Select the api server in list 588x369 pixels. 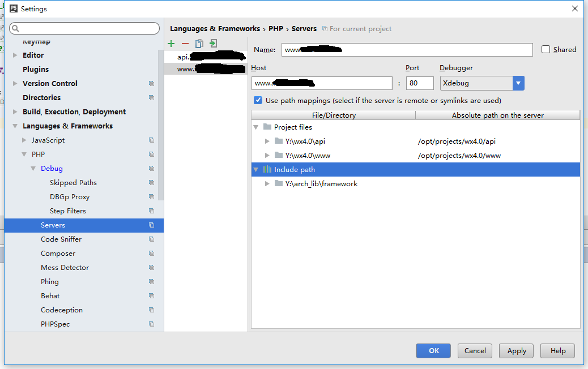[206, 57]
